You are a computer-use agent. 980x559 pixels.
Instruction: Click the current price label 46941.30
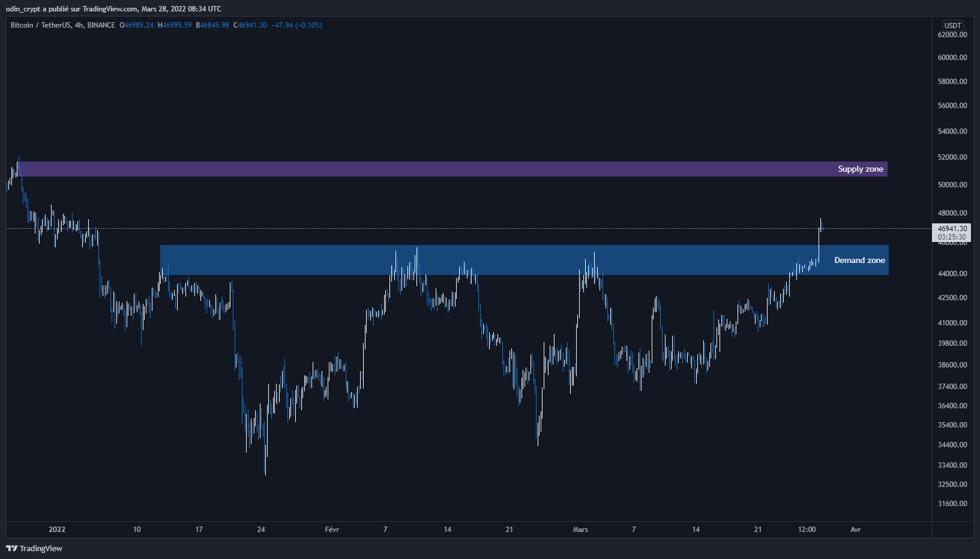[x=952, y=229]
